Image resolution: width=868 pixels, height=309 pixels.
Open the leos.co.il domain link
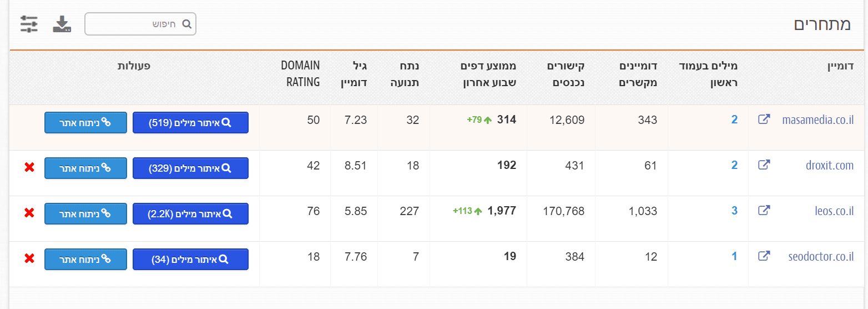point(830,211)
